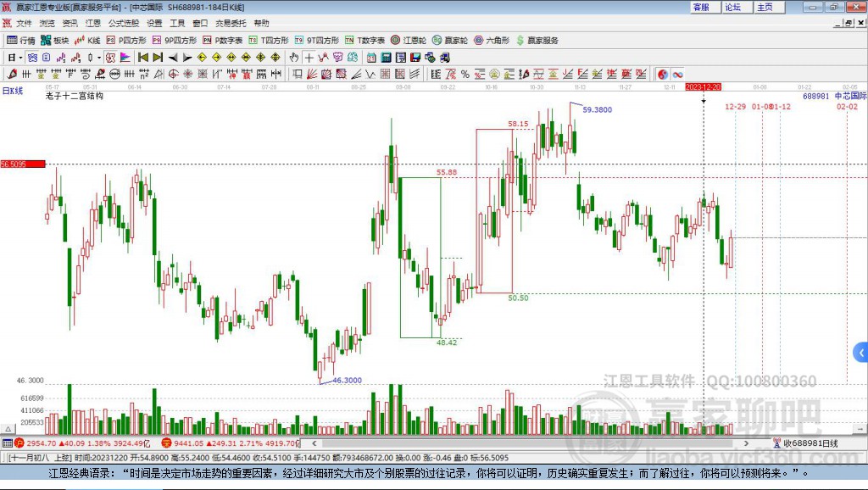The width and height of the screenshot is (868, 490).
Task: Click the up-triangle volume panel toggle
Action: [8, 429]
